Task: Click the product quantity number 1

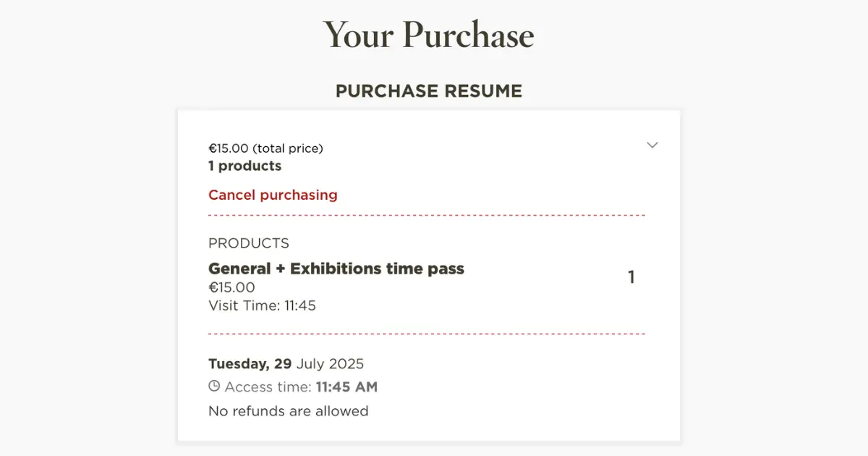Action: coord(631,277)
